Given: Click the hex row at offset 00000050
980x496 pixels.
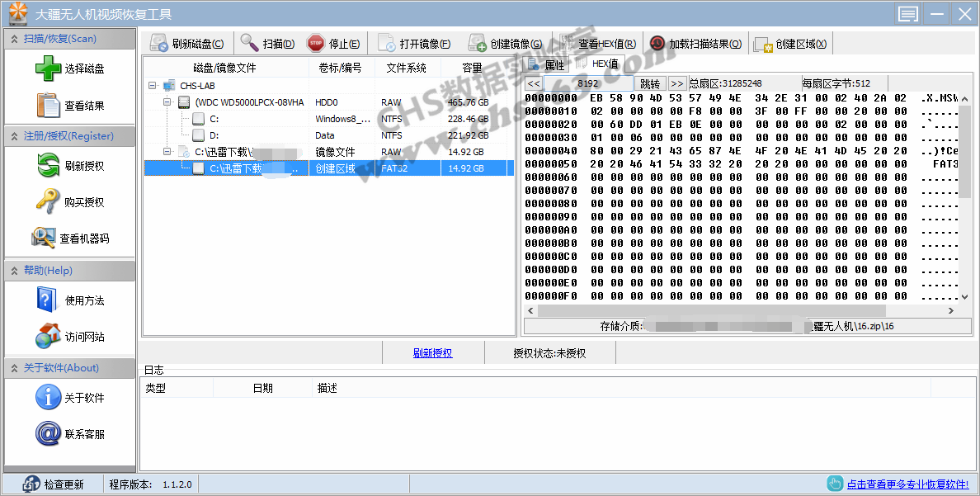Looking at the screenshot, I should 742,164.
